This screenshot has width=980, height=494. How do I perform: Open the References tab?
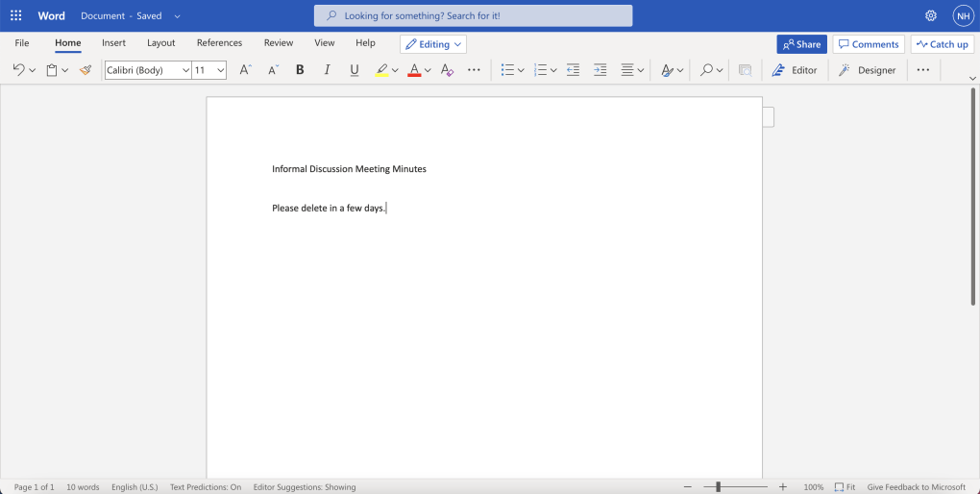[219, 43]
